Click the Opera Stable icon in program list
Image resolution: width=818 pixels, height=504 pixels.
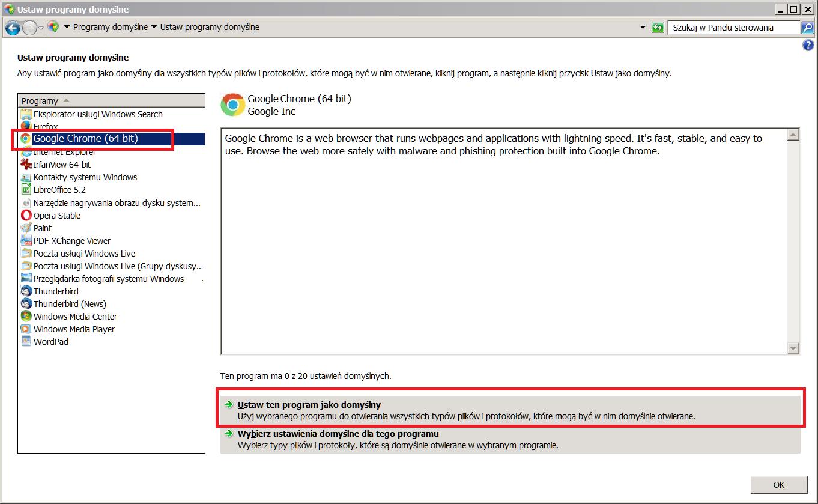[26, 216]
